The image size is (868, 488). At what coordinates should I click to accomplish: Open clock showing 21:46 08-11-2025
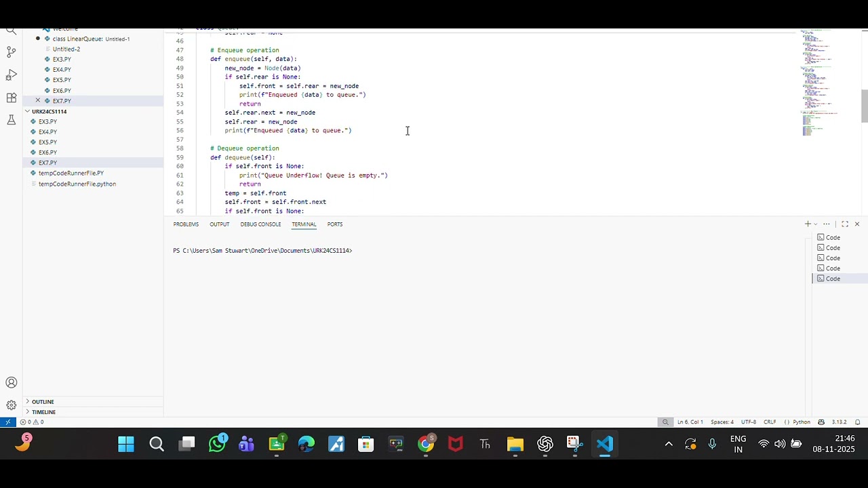pos(835,445)
